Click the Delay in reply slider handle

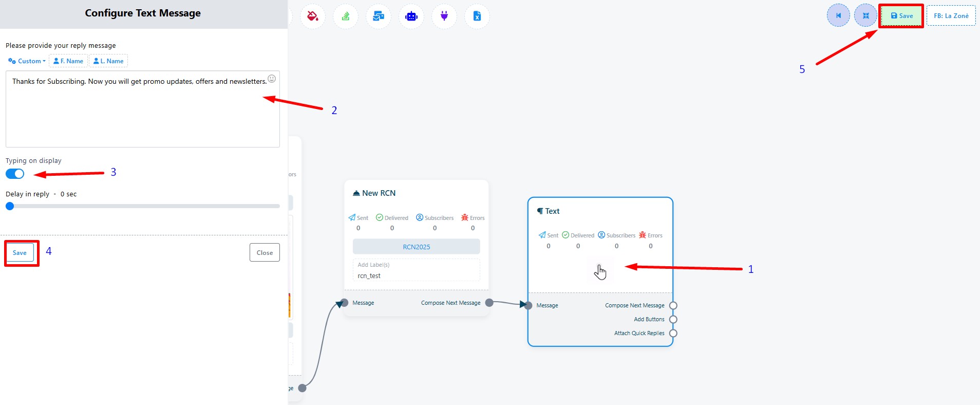point(10,206)
